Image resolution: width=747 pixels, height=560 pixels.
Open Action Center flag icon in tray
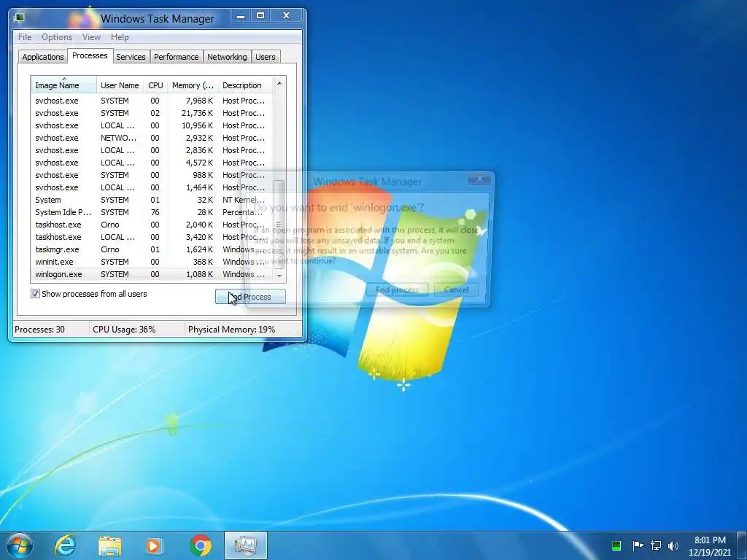coord(638,545)
